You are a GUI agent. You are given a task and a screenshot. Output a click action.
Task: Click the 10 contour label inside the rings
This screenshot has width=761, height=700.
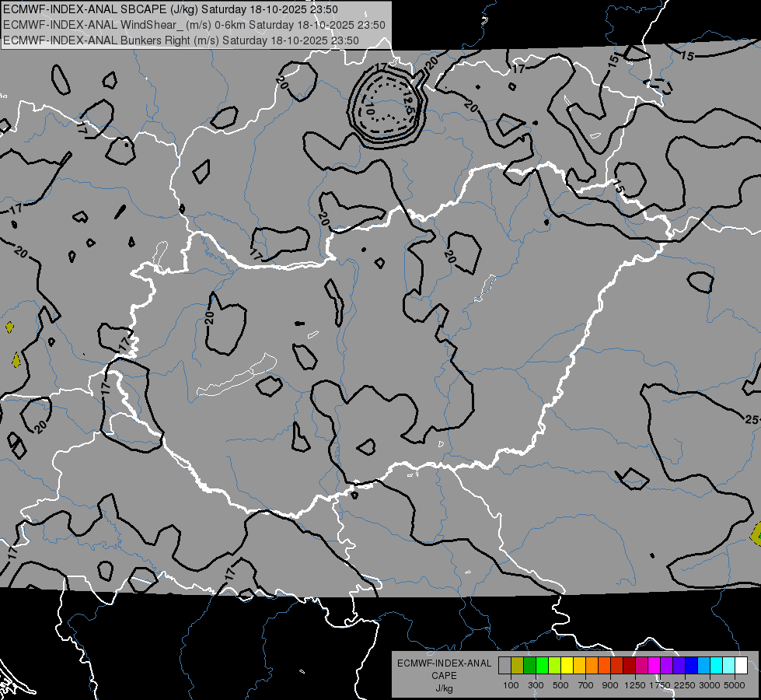pyautogui.click(x=369, y=108)
